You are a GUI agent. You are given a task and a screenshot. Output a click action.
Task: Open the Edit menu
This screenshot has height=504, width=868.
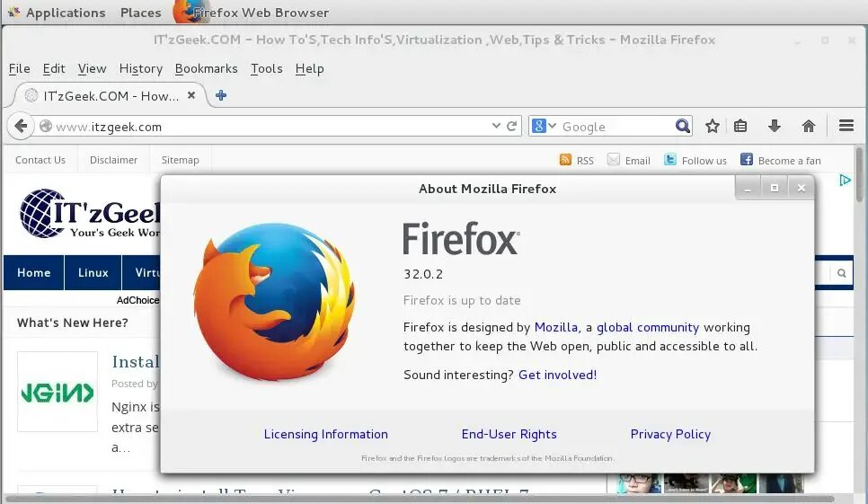54,68
